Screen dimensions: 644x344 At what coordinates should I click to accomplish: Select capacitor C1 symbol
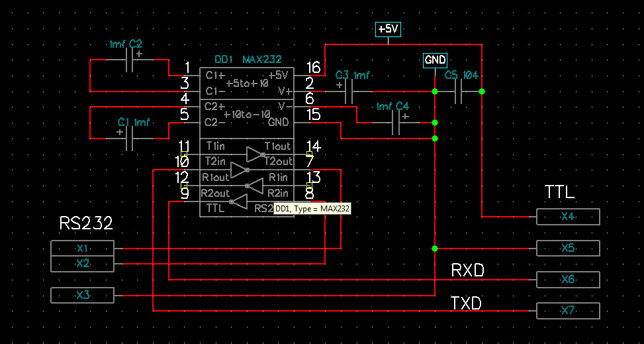[130, 139]
